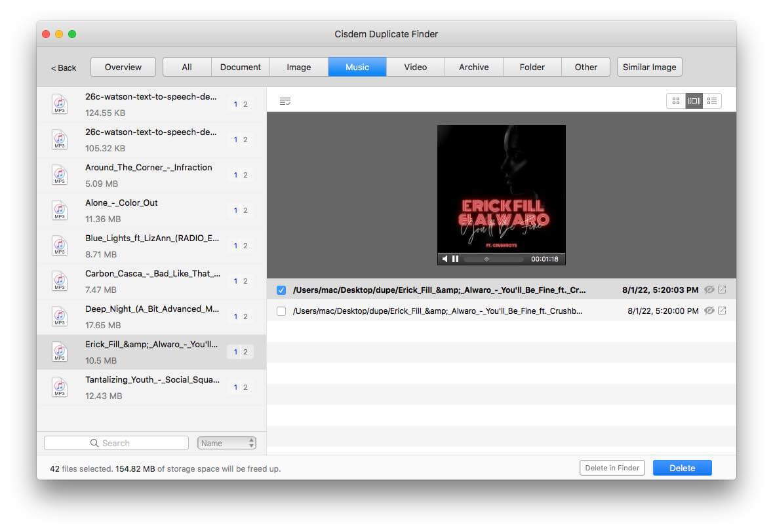773x532 pixels.
Task: Click the 1 2 count badge on Deep_Night row
Action: pyautogui.click(x=241, y=316)
